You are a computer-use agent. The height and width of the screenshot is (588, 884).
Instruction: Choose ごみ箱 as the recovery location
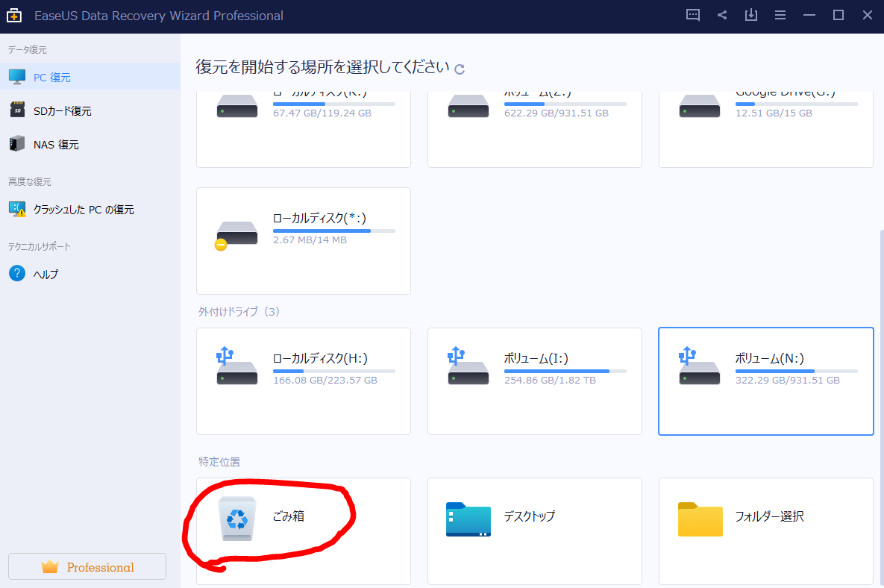(x=304, y=531)
